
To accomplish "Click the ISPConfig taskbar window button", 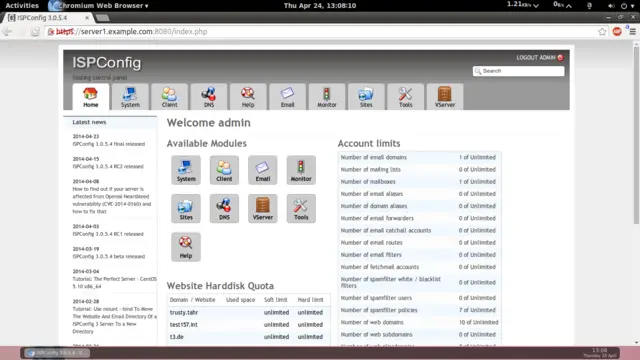I will coord(57,353).
